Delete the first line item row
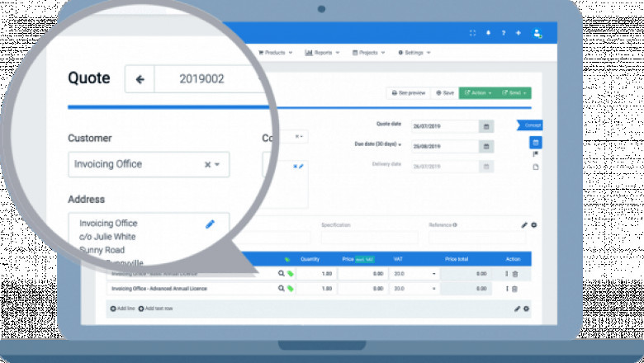The width and height of the screenshot is (644, 363). pyautogui.click(x=515, y=274)
